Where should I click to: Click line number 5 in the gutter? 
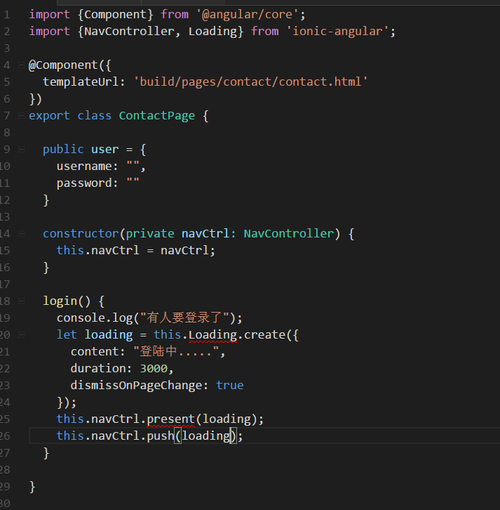(x=7, y=82)
